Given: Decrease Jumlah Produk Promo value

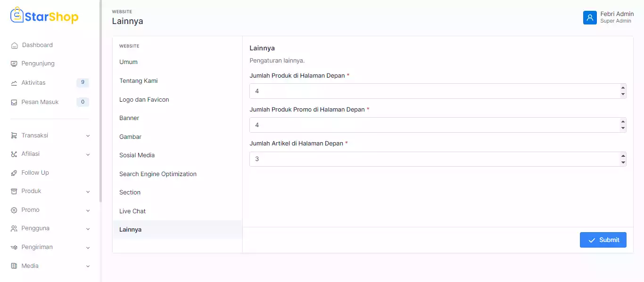Looking at the screenshot, I should [x=623, y=128].
